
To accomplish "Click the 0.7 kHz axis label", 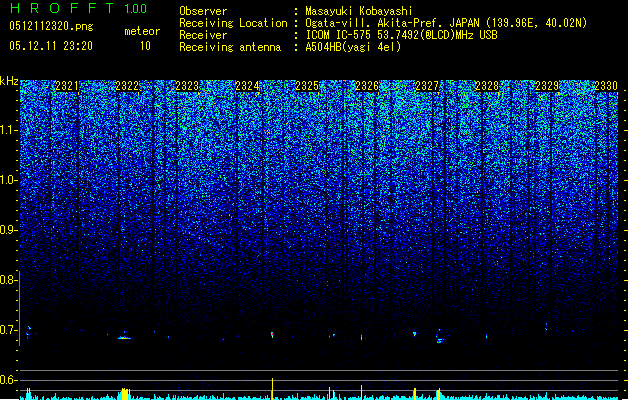I will 7,330.
